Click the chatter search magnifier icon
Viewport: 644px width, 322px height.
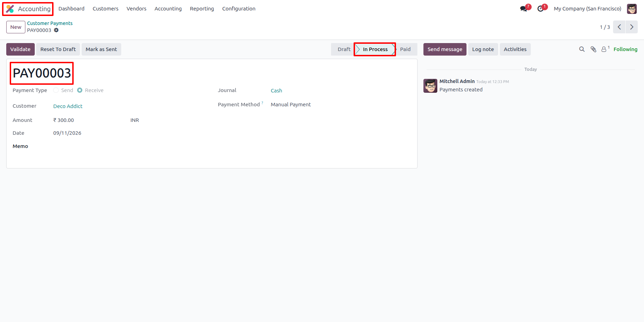582,49
